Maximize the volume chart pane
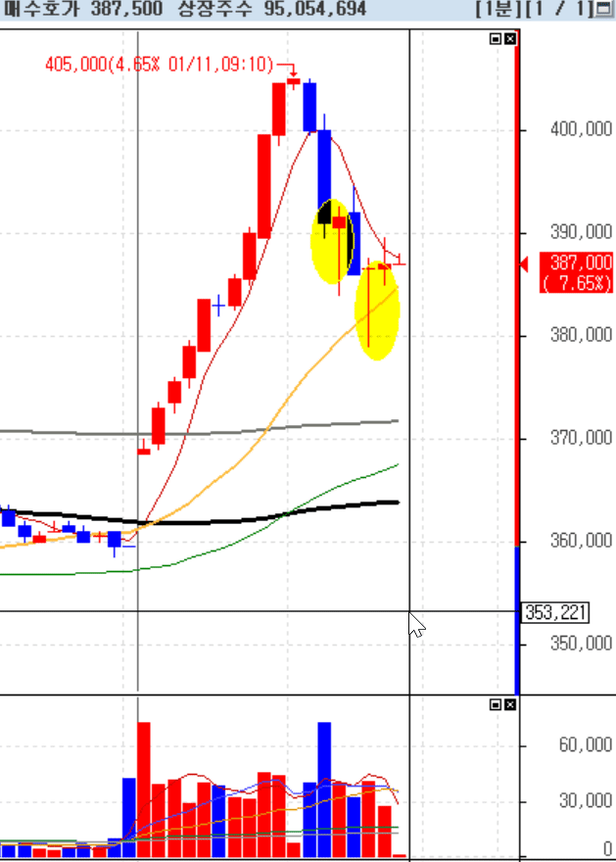 point(496,704)
